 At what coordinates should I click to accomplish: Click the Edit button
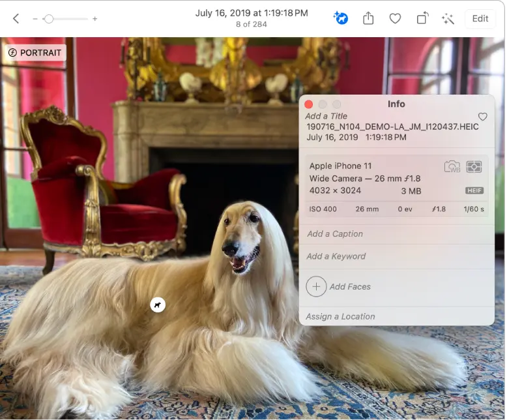(x=480, y=18)
